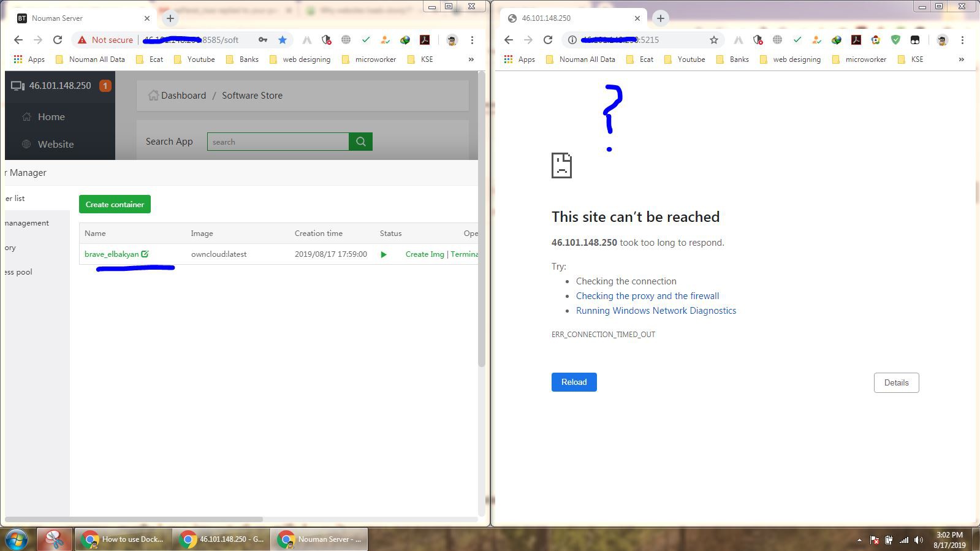Screen dimensions: 980x551
Task: Close the 46.101.148.250 tab in error window
Action: point(637,18)
